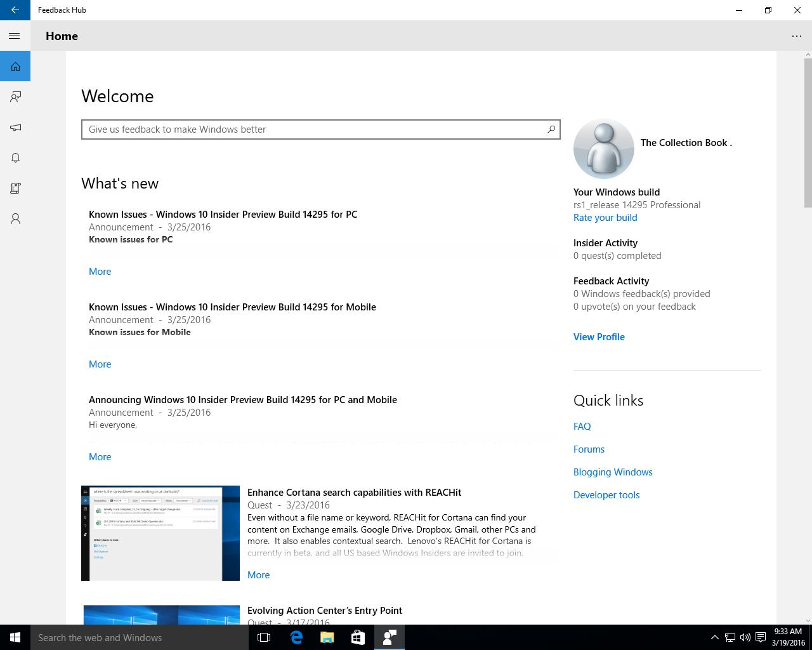Click More under Known Issues for Mobile

tap(100, 364)
